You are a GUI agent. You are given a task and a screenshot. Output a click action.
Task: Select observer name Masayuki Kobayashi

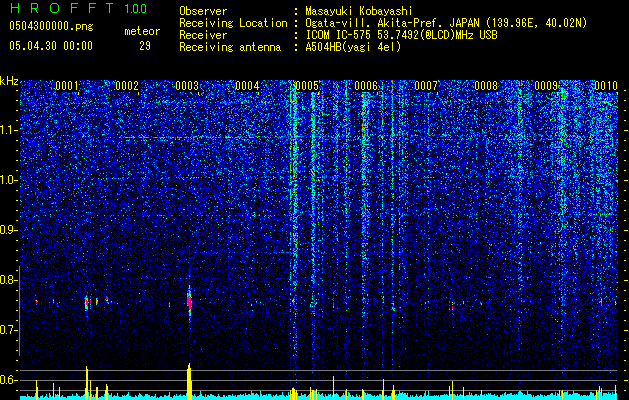point(359,11)
